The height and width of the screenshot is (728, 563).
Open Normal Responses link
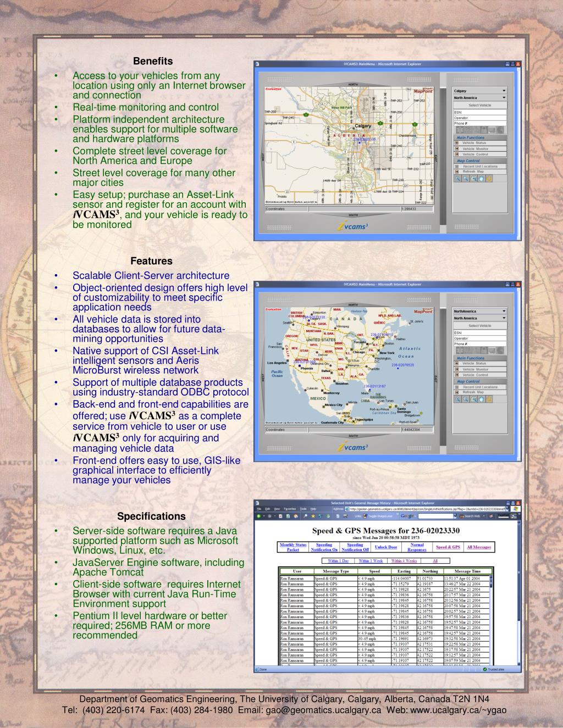pyautogui.click(x=417, y=547)
